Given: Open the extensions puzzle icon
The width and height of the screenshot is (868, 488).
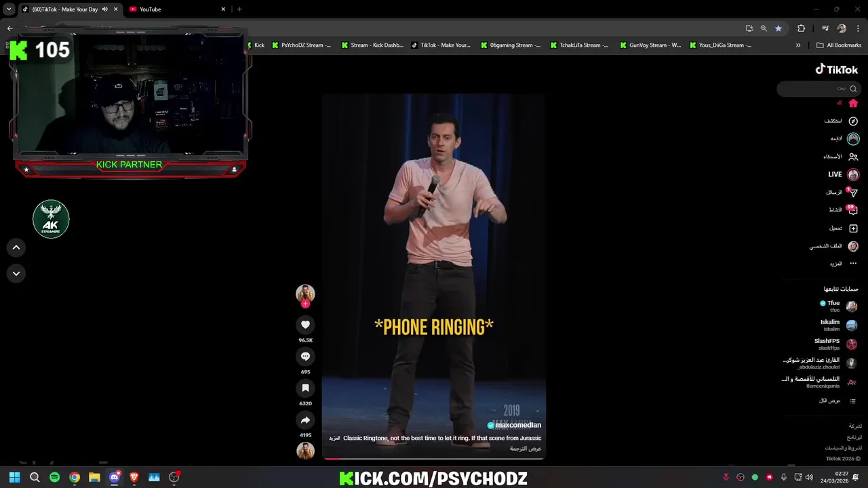Looking at the screenshot, I should click(x=802, y=28).
